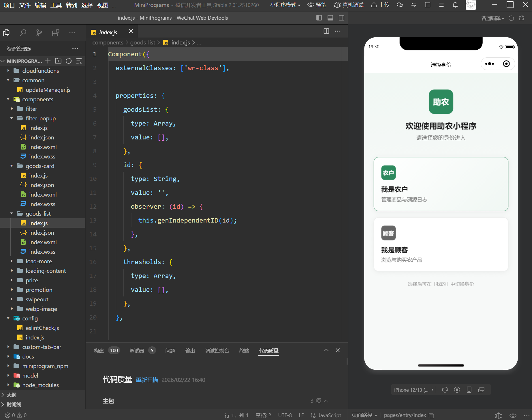Open the search icon in the sidebar
The image size is (532, 420).
point(23,33)
